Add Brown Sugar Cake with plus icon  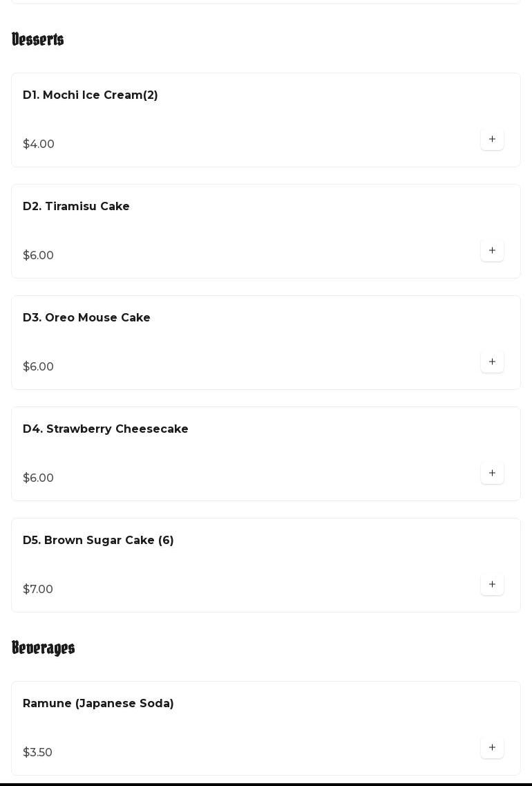[x=492, y=585]
